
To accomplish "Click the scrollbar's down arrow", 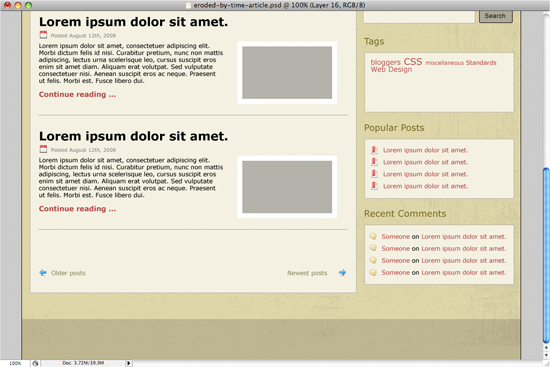I will tap(546, 355).
